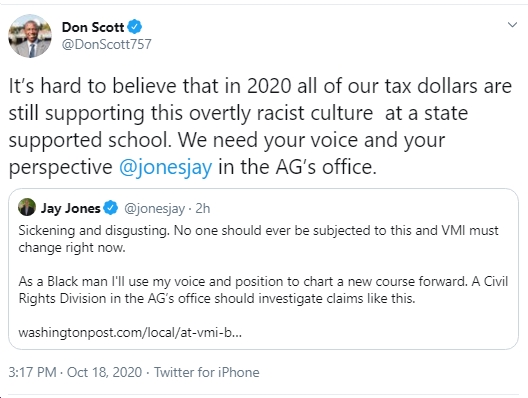Open the @DonScott757 handle
Screen dimensions: 528x398
[x=106, y=44]
